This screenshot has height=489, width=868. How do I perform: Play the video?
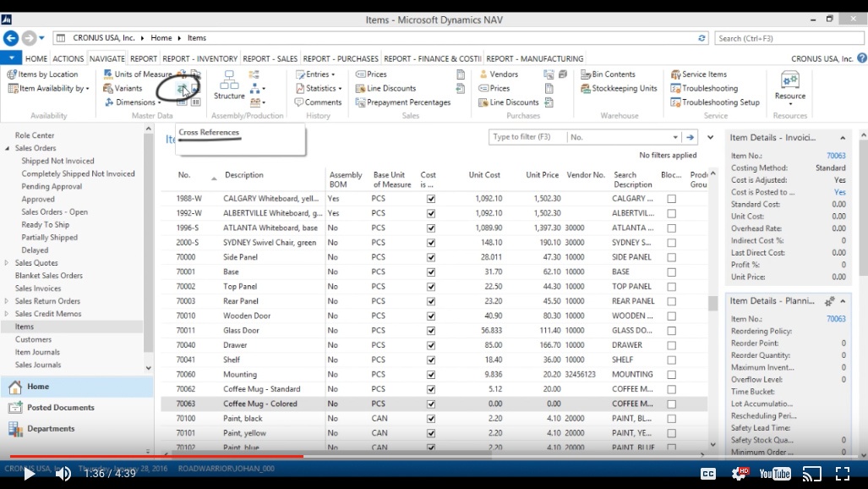tap(29, 474)
